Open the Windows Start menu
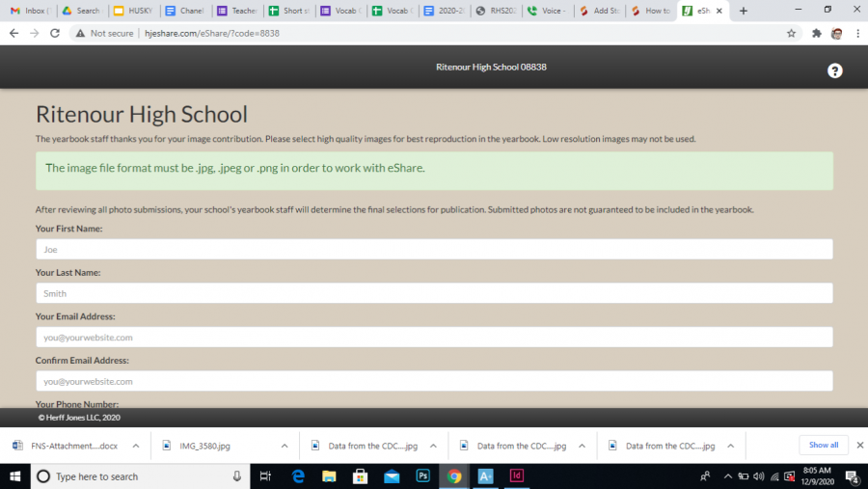The image size is (868, 489). (14, 476)
